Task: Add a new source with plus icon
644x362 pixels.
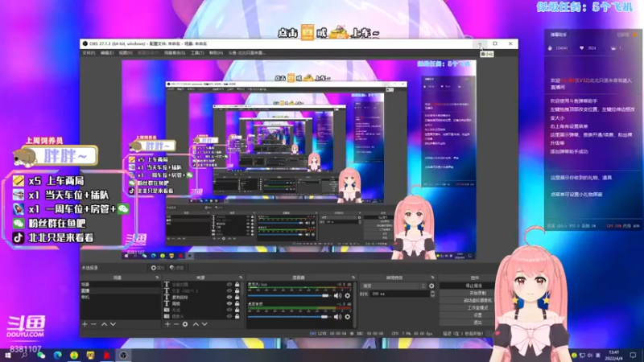Action: (x=167, y=324)
